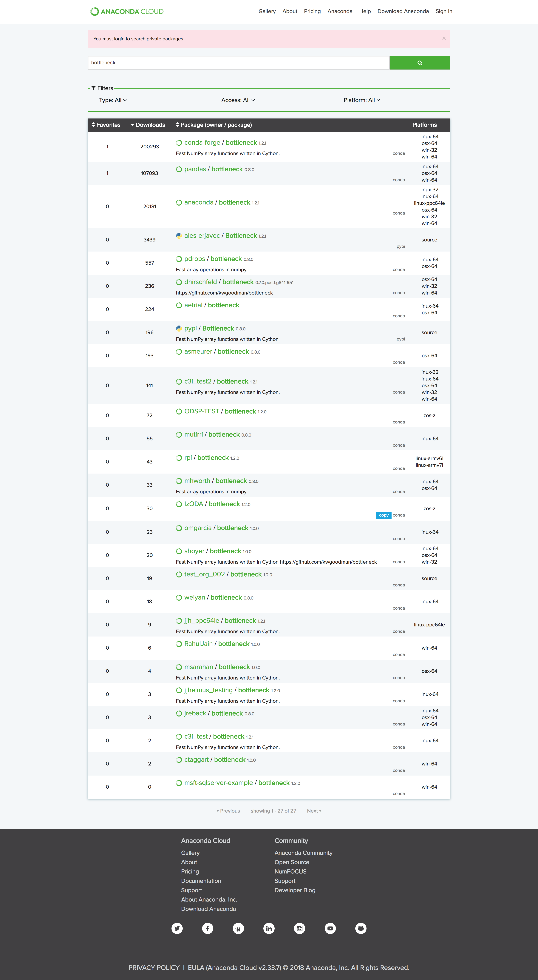Screen dimensions: 538x980
Task: Open the YouTube social icon
Action: pos(330,928)
